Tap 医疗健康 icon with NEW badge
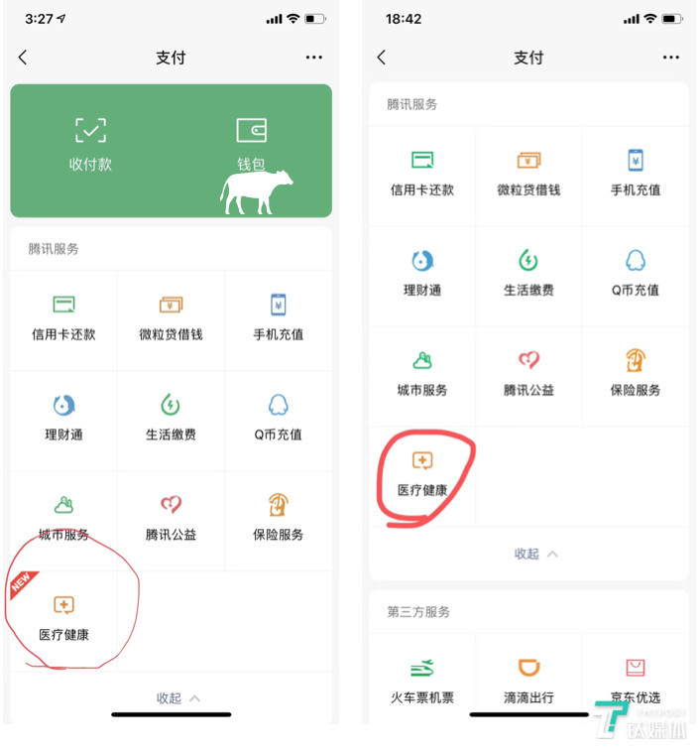 pos(63,619)
